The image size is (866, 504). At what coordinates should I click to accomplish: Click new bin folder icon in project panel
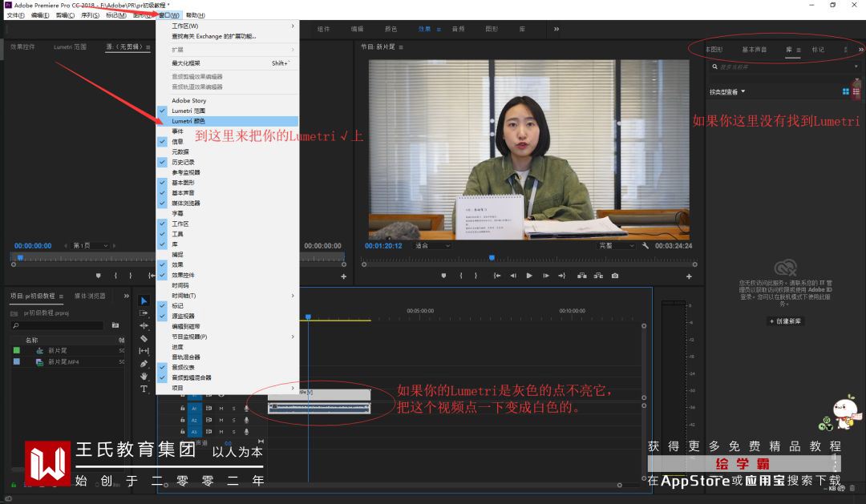pos(115,325)
